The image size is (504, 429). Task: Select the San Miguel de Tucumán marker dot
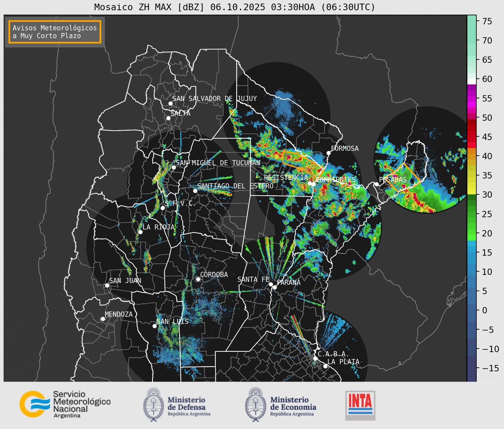coord(174,167)
